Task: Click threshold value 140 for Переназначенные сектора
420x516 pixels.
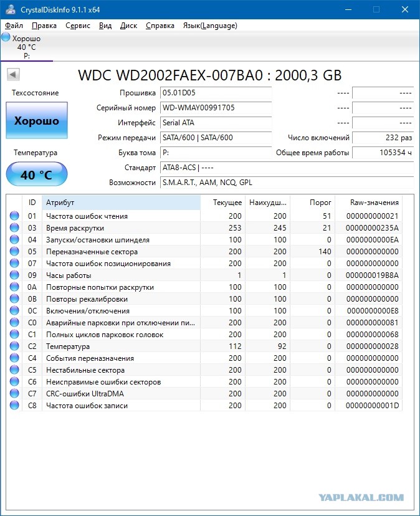Action: pyautogui.click(x=325, y=251)
